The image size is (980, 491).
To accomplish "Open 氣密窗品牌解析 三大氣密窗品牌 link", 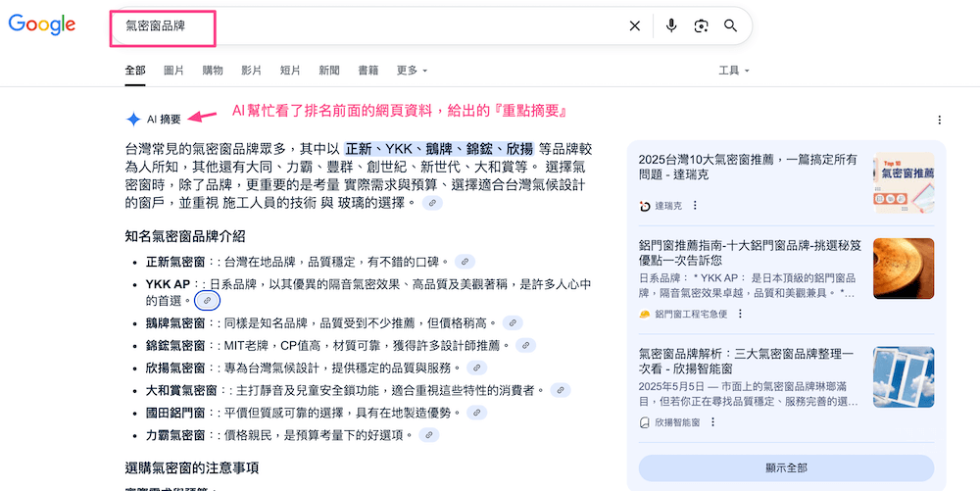I will point(746,361).
